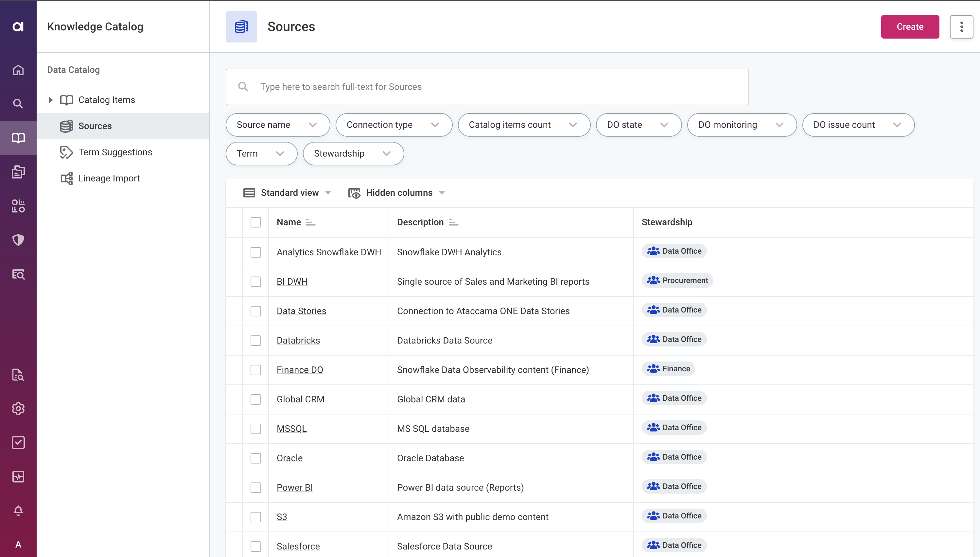Screen dimensions: 980x557
Task: Click the shield/governance icon in sidebar
Action: pos(18,240)
